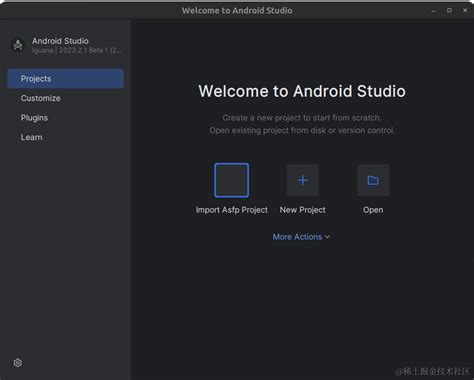Open the settings gear menu
The image size is (474, 380).
[18, 363]
